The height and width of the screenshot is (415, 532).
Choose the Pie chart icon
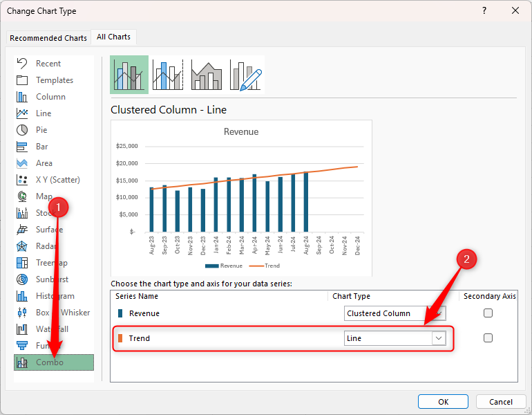point(22,130)
